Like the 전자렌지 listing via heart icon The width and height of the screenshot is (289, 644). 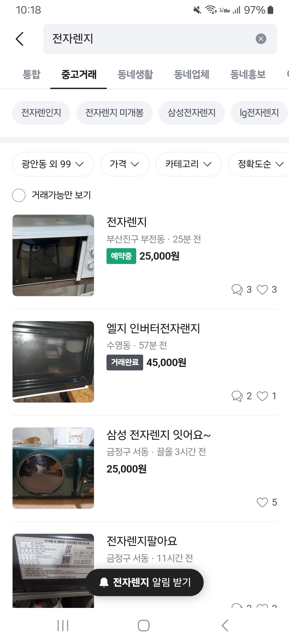pos(262,290)
